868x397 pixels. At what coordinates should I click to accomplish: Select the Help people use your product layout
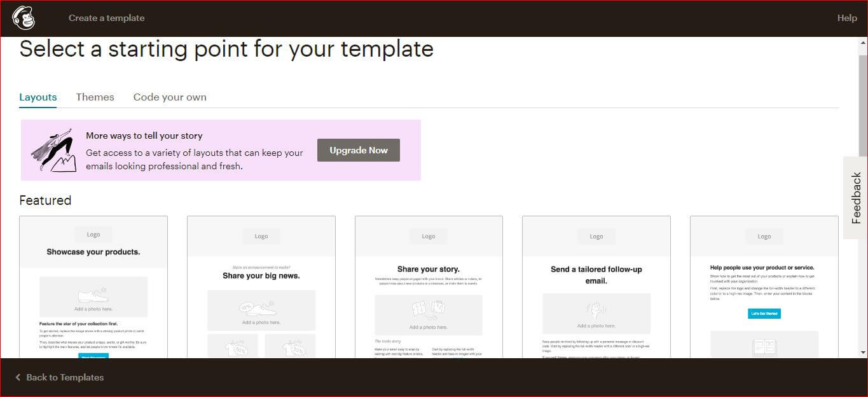pyautogui.click(x=764, y=287)
